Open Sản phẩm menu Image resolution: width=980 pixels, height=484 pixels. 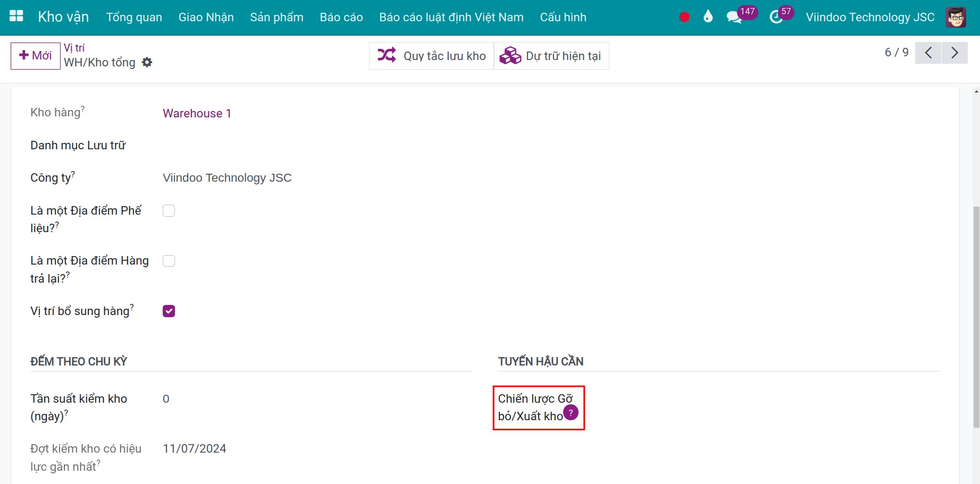(277, 17)
